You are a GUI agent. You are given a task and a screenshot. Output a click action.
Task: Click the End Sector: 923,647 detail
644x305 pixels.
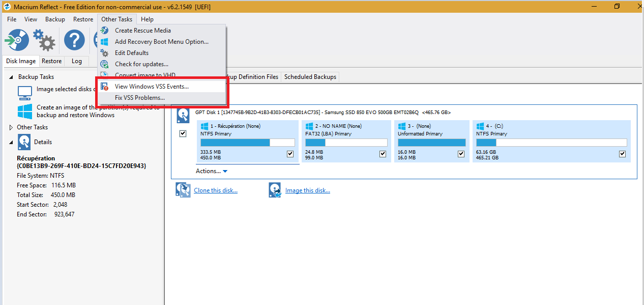click(46, 214)
